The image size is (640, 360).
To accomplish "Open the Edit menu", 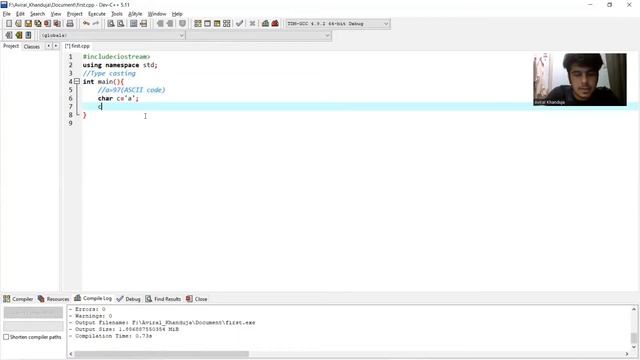I will [x=20, y=14].
